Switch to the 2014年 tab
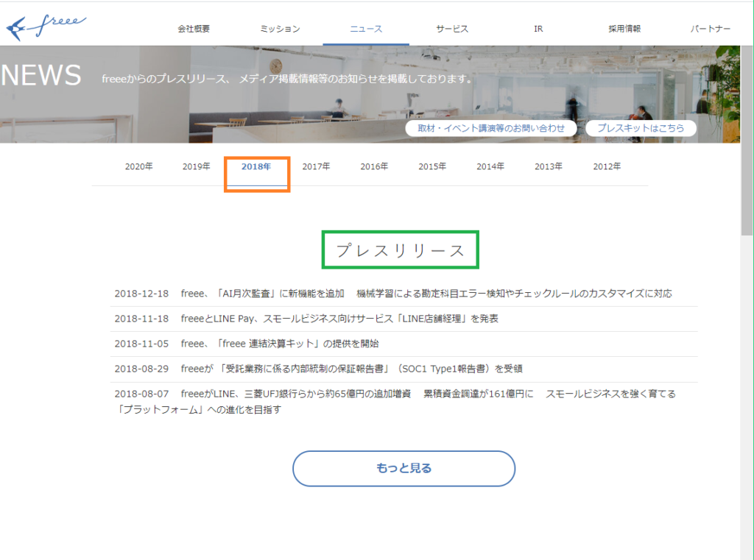 [x=490, y=166]
